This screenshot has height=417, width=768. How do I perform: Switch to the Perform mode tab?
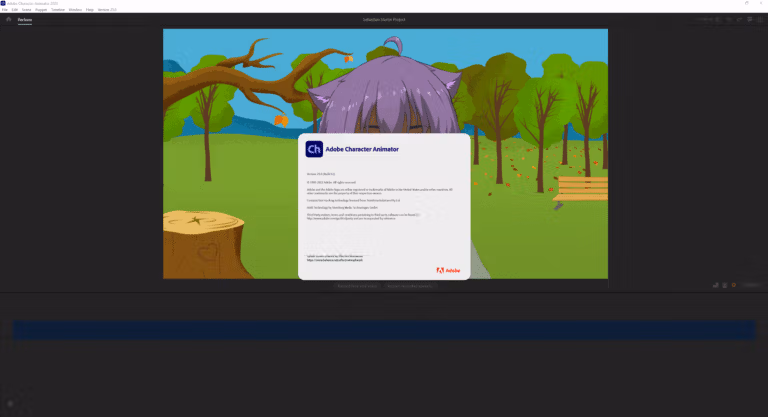point(25,20)
